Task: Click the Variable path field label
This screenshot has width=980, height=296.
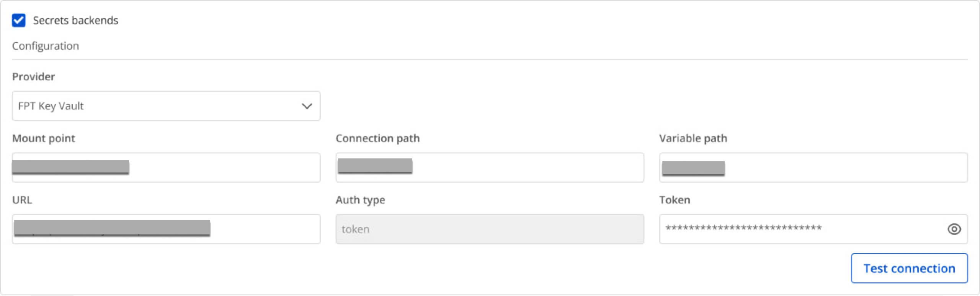Action: tap(693, 138)
